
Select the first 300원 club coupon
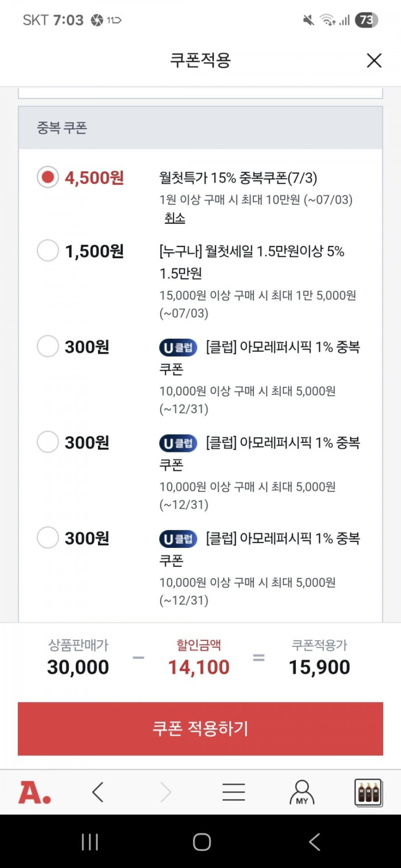48,346
